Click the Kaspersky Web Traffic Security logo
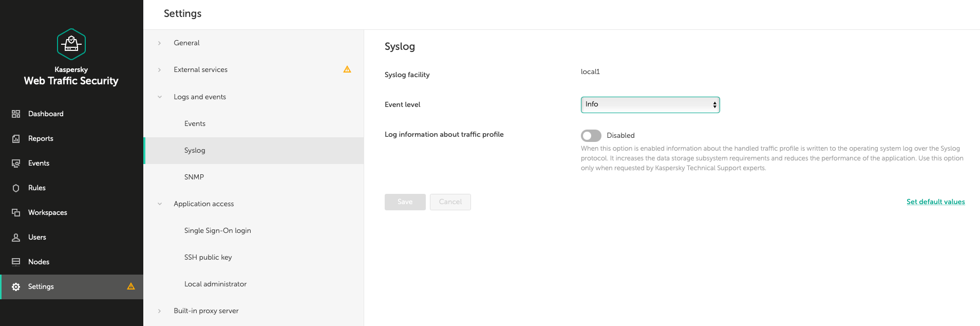 tap(71, 44)
